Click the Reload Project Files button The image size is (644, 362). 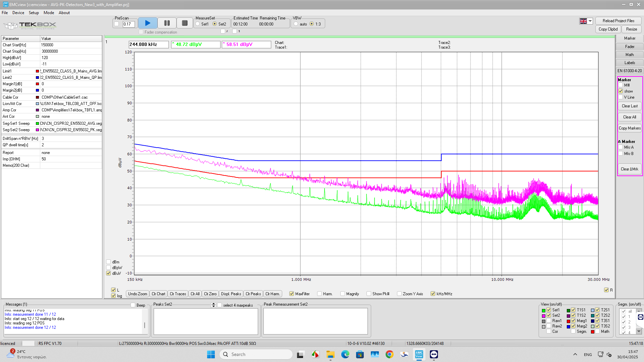click(618, 21)
